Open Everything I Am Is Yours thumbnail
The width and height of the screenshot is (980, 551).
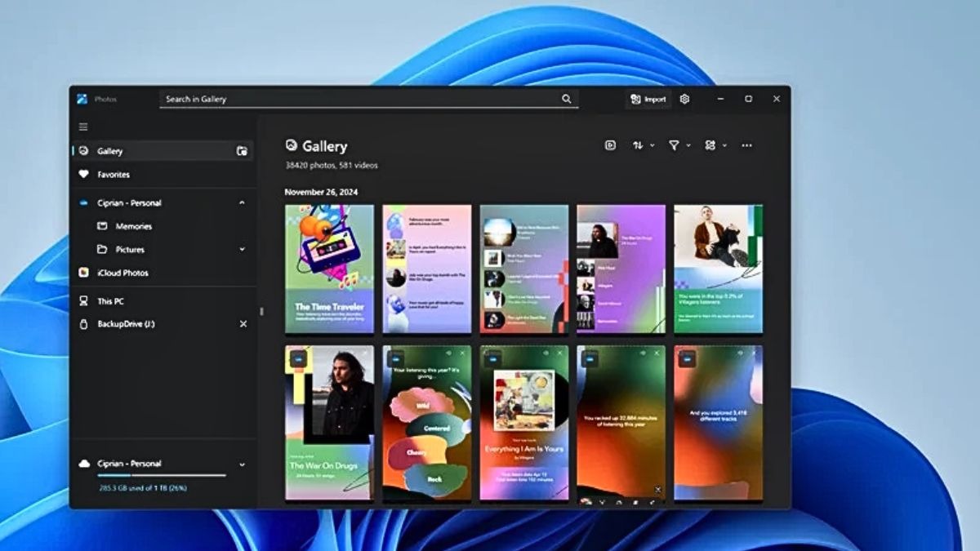click(524, 422)
